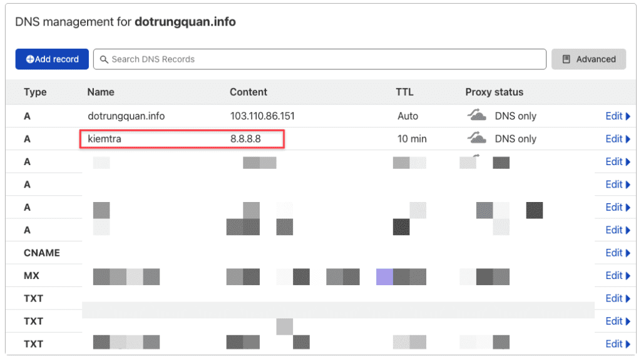641x364 pixels.
Task: Click the plus icon in Add record
Action: (29, 59)
